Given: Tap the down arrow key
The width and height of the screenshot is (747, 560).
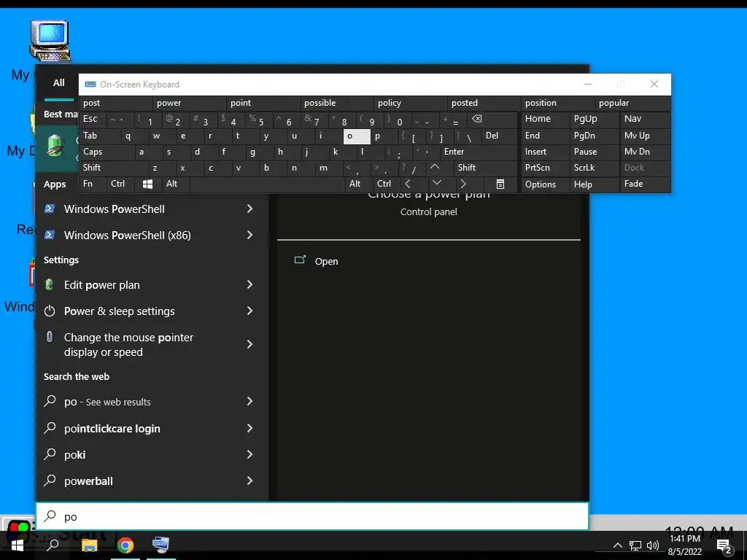Looking at the screenshot, I should [436, 184].
